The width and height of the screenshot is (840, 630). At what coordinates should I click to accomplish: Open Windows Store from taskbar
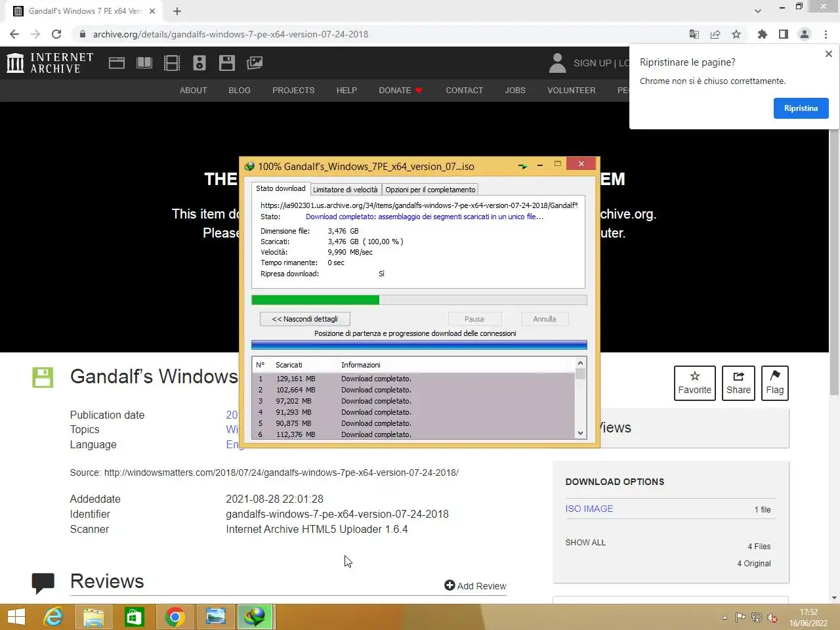click(x=134, y=617)
